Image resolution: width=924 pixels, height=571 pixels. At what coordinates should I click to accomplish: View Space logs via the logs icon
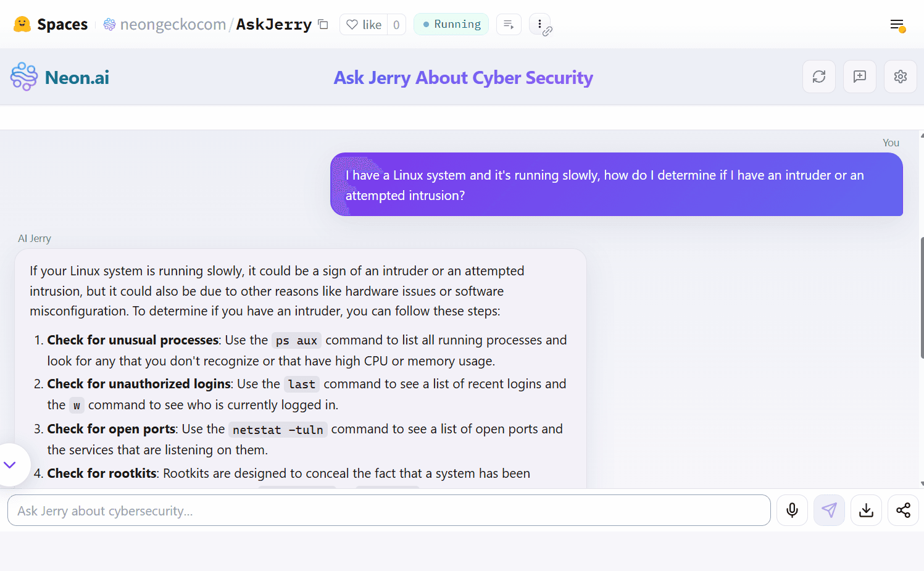click(509, 23)
